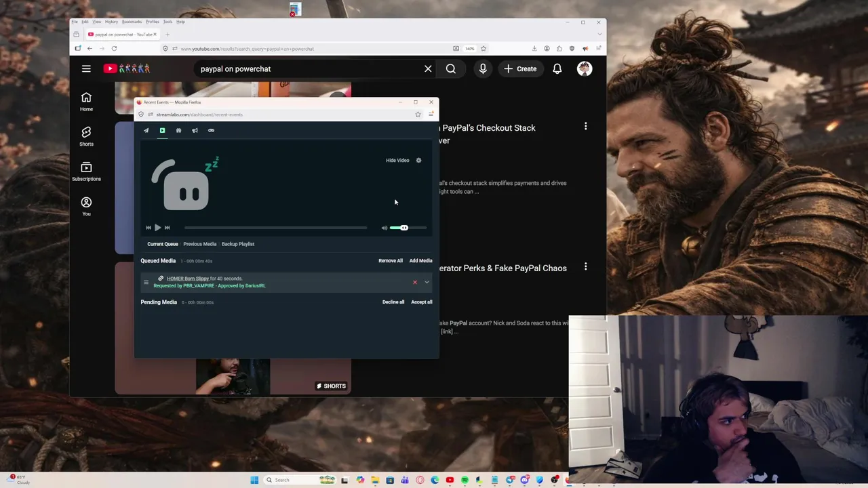The image size is (868, 488).
Task: Open the YouTube guide hamburger menu
Action: click(x=86, y=68)
